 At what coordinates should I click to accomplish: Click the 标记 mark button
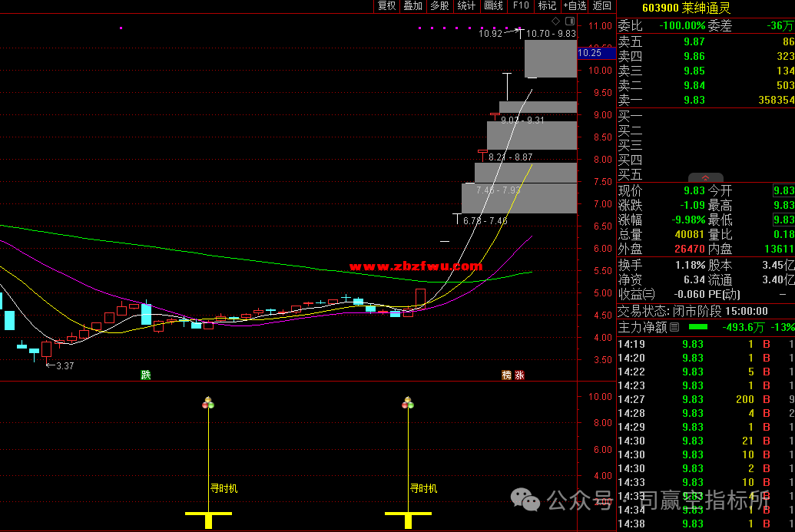tap(547, 5)
